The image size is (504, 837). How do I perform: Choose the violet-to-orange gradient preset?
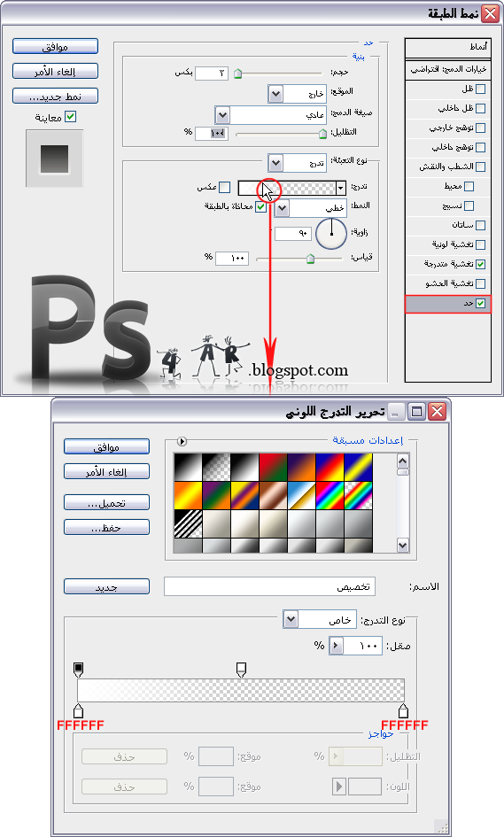[301, 467]
